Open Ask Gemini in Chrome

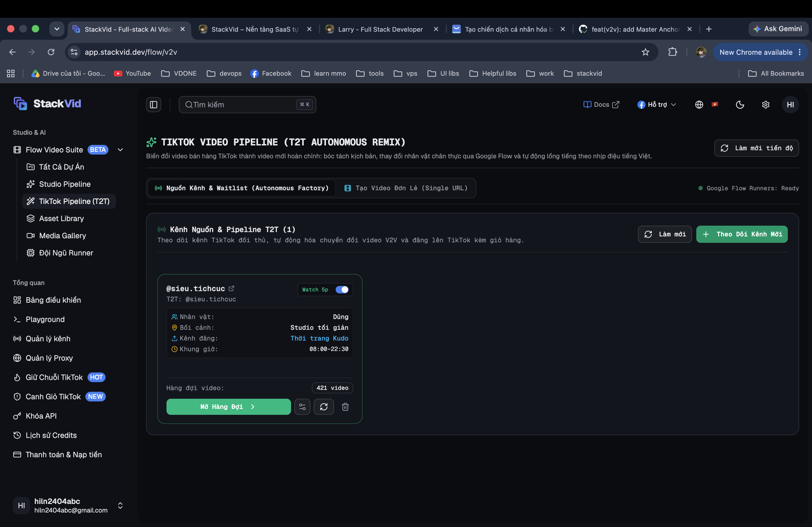(778, 29)
